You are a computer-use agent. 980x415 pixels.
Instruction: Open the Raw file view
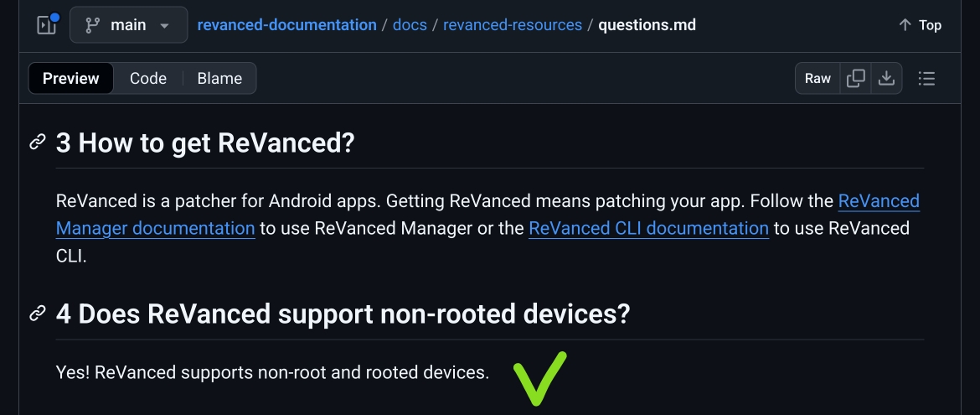click(818, 79)
